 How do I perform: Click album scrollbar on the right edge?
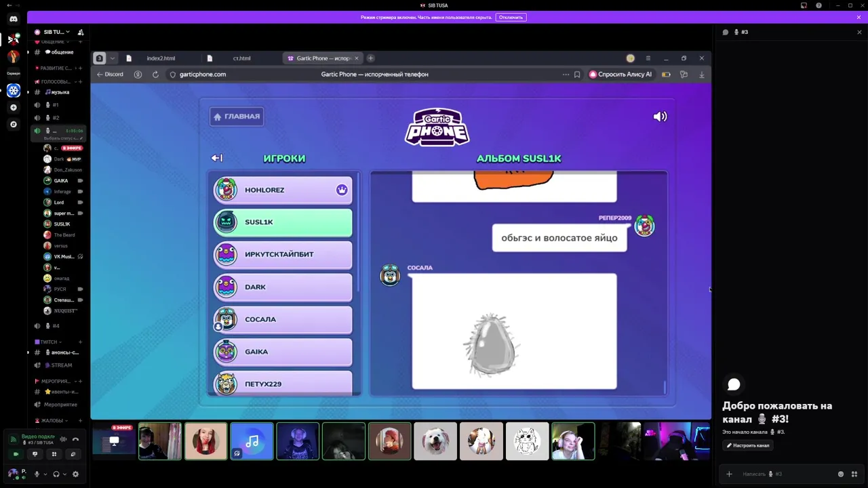[x=665, y=387]
